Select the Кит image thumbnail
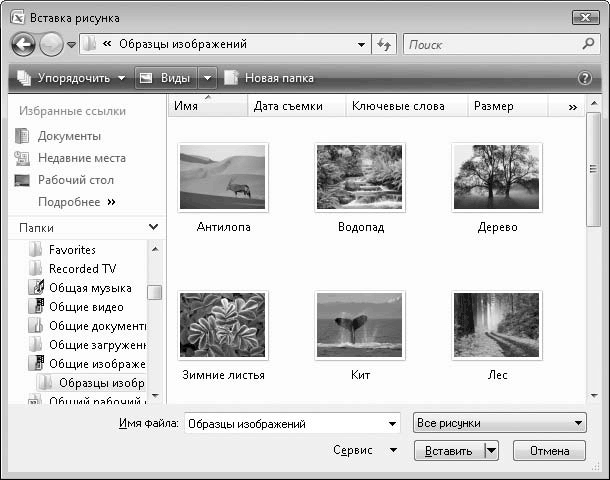This screenshot has height=480, width=610. 360,325
